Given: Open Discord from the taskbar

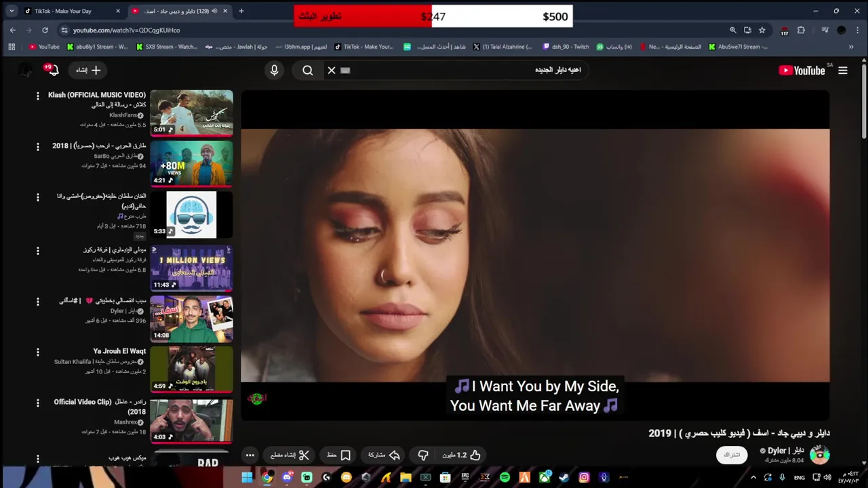Looking at the screenshot, I should click(x=287, y=477).
